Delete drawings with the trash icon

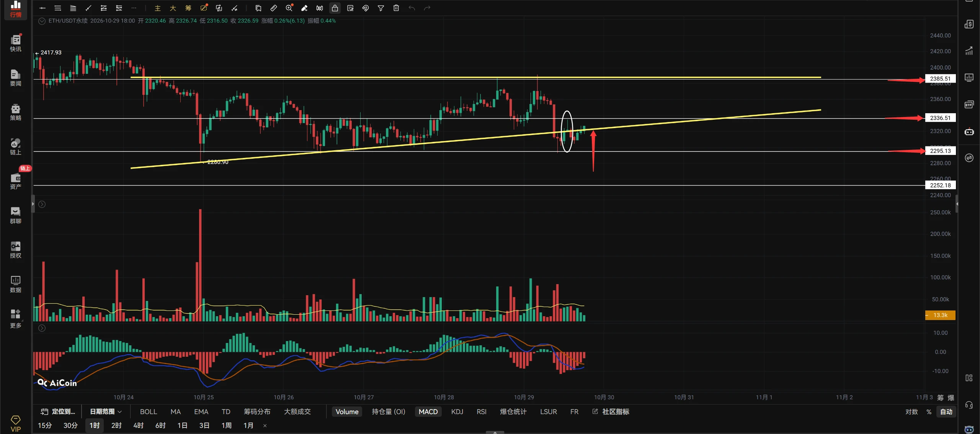pyautogui.click(x=396, y=8)
